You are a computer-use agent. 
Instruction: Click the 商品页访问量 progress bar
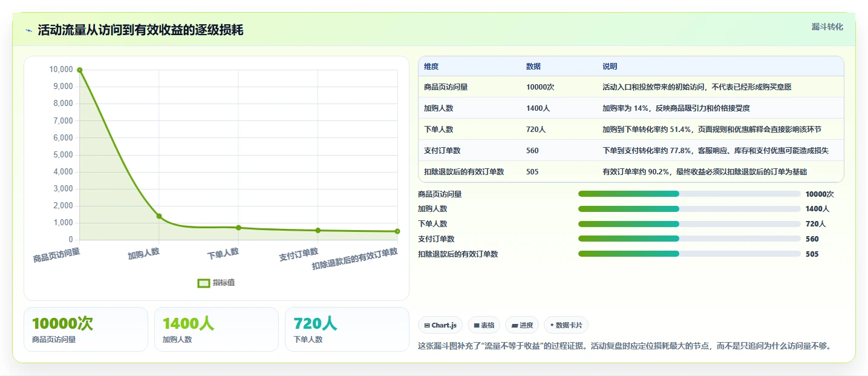tap(690, 194)
